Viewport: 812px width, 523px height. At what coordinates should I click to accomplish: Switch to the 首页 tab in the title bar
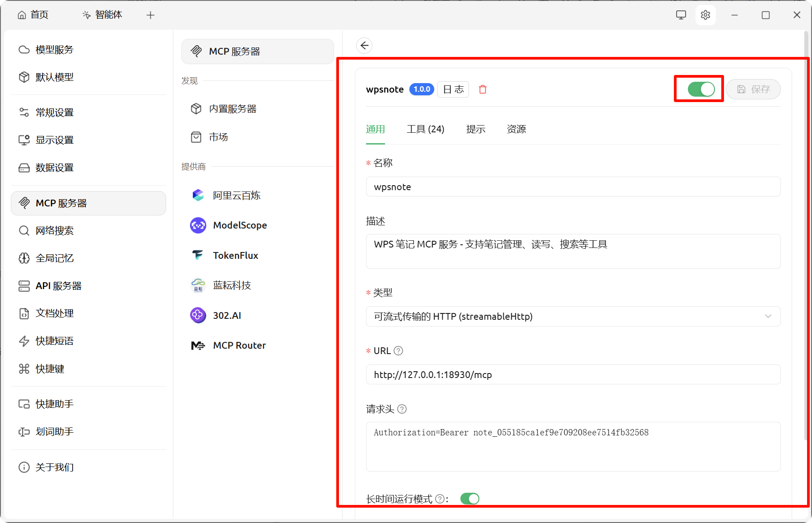point(33,15)
